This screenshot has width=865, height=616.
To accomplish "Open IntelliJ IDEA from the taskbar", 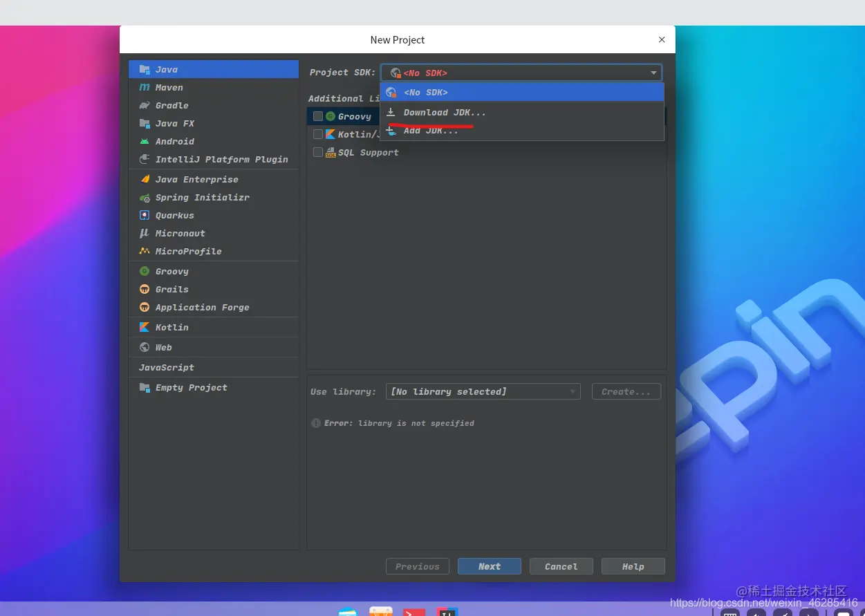I will [447, 612].
